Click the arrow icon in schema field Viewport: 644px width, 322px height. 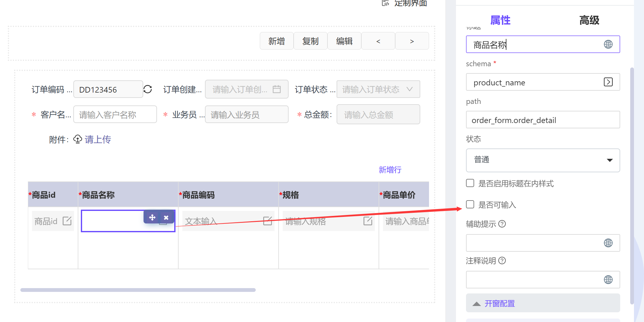pyautogui.click(x=608, y=82)
